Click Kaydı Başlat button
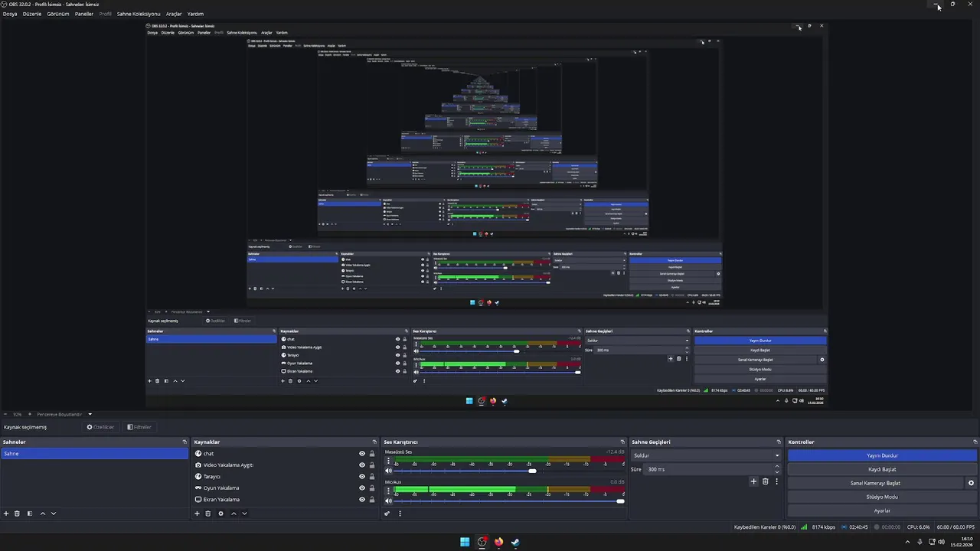The width and height of the screenshot is (980, 551). [882, 469]
